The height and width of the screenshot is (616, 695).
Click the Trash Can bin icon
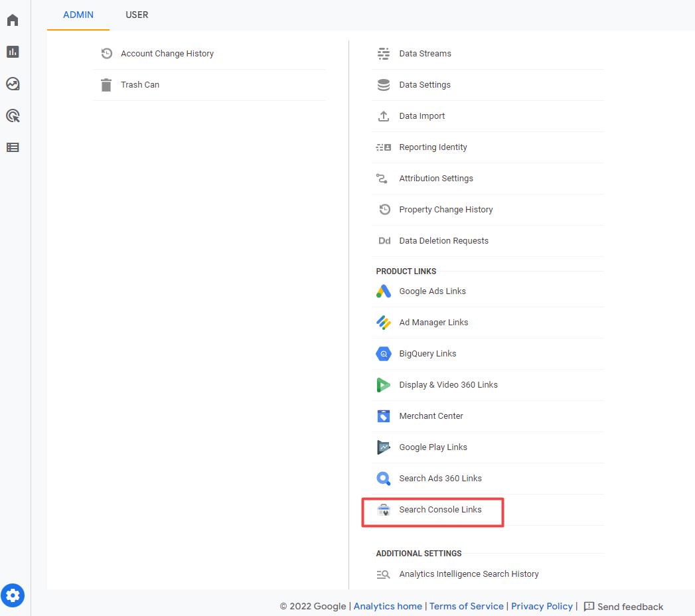point(106,85)
